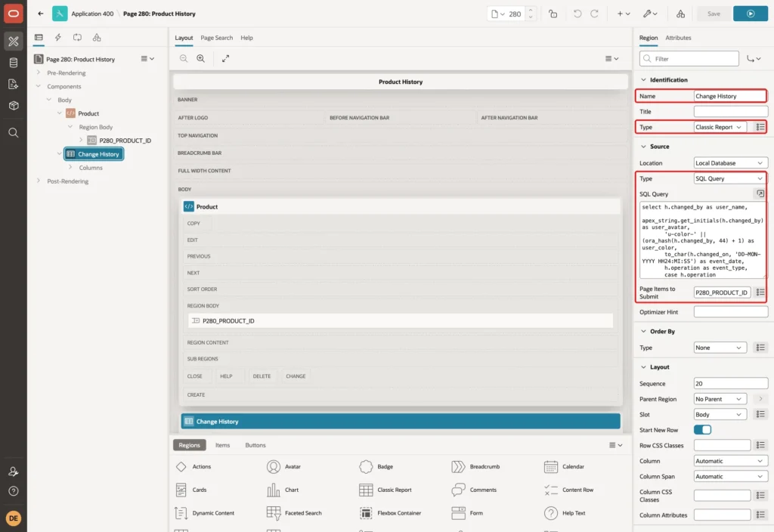Increment page number with up stepper
The image size is (774, 532).
(x=531, y=10)
